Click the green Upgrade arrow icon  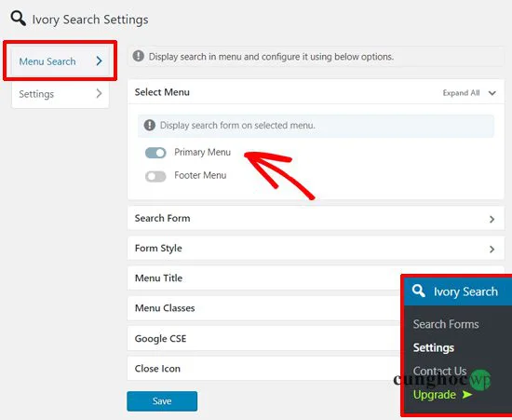click(x=467, y=395)
